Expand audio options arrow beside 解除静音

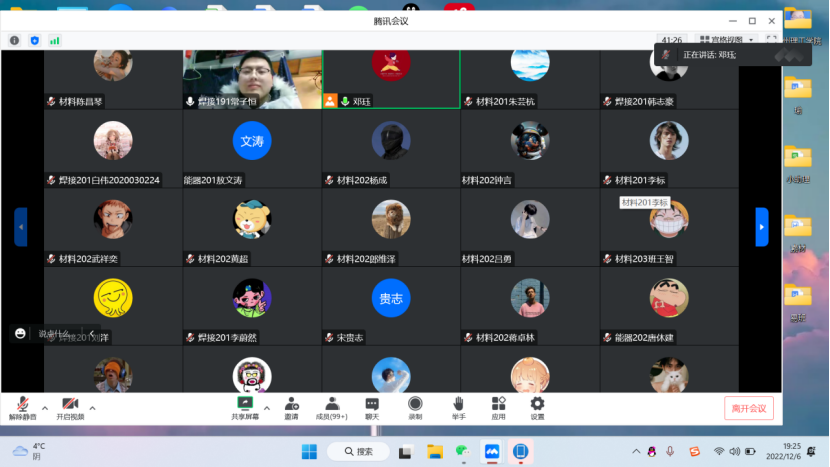pos(45,408)
